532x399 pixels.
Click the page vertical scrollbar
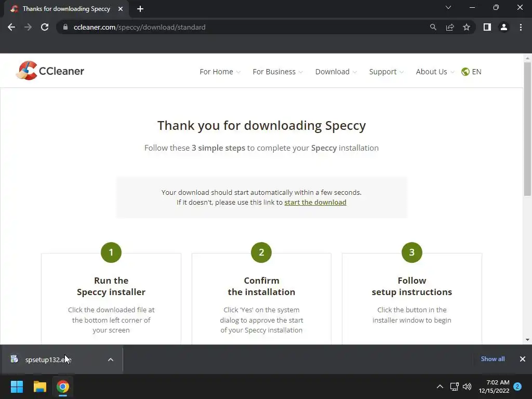(x=527, y=129)
